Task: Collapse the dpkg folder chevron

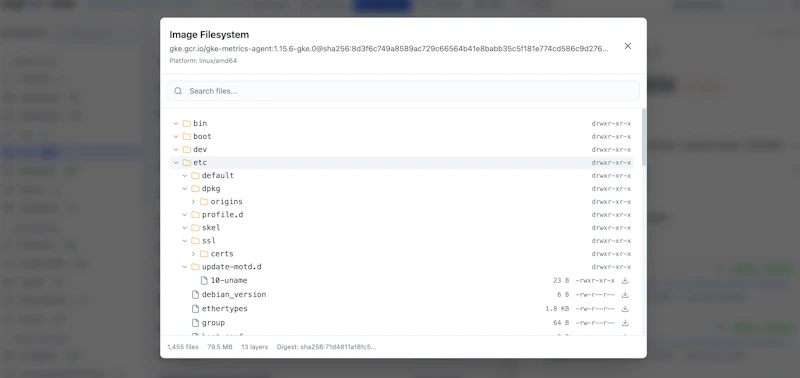Action: pos(185,189)
